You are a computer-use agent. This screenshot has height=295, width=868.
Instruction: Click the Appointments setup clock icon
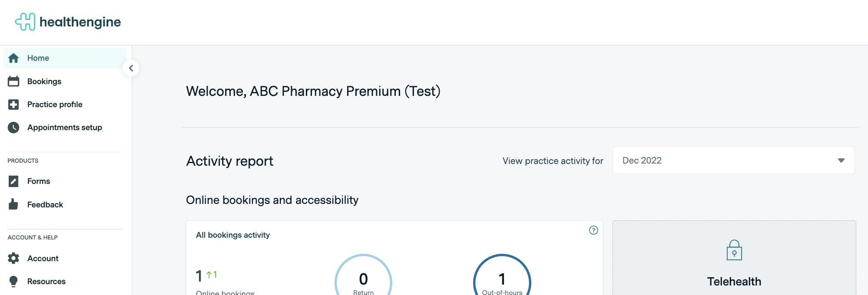13,128
